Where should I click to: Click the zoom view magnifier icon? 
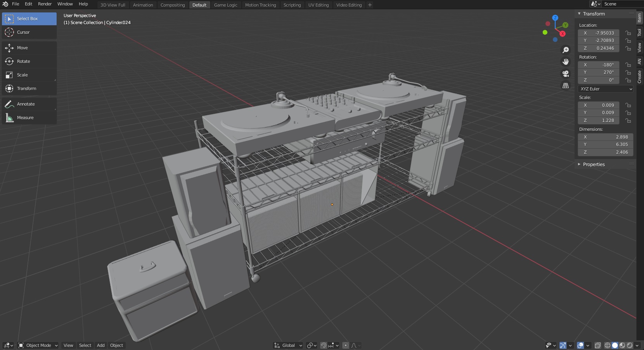point(566,50)
